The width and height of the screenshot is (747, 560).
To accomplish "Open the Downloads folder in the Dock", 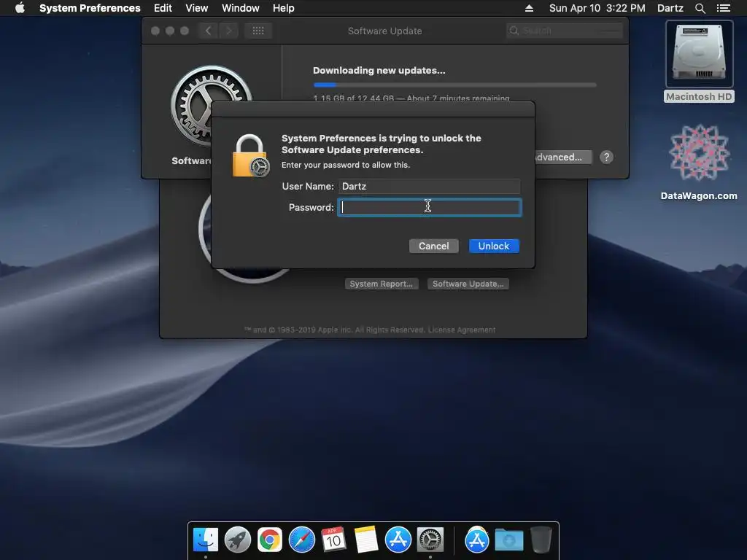I will pos(508,540).
